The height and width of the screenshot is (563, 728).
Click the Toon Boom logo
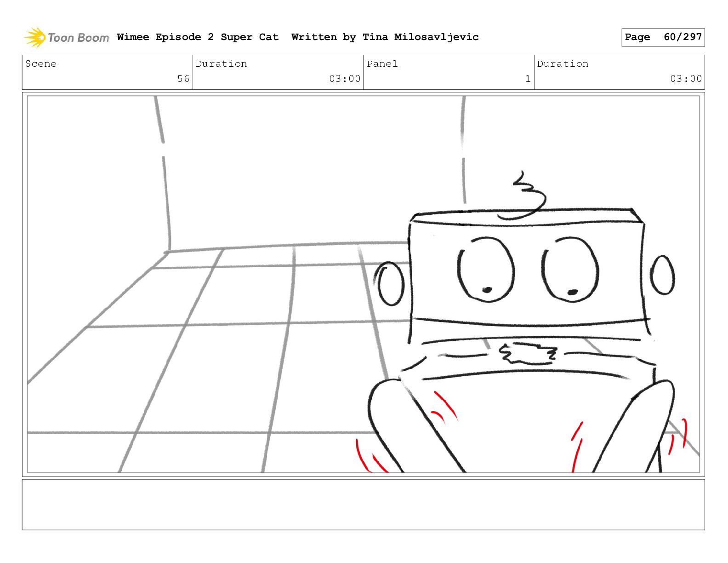[x=67, y=37]
